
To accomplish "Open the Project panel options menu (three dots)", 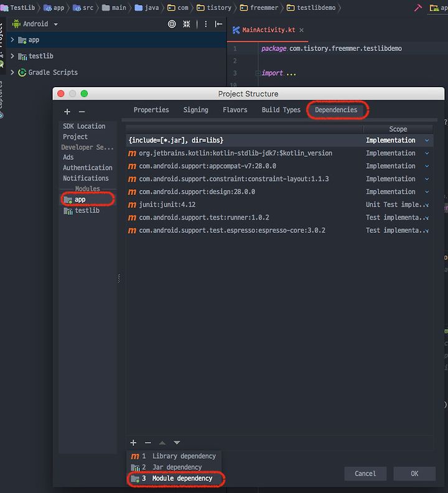I will point(205,24).
